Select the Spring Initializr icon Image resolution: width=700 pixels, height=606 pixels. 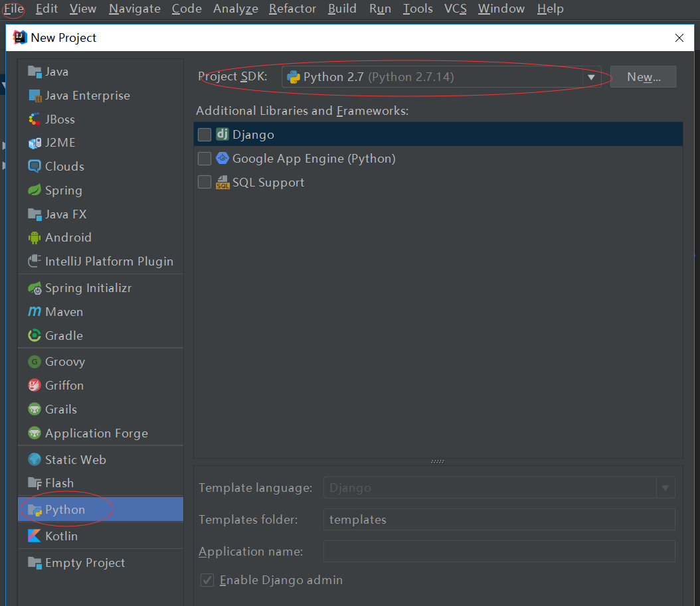35,288
